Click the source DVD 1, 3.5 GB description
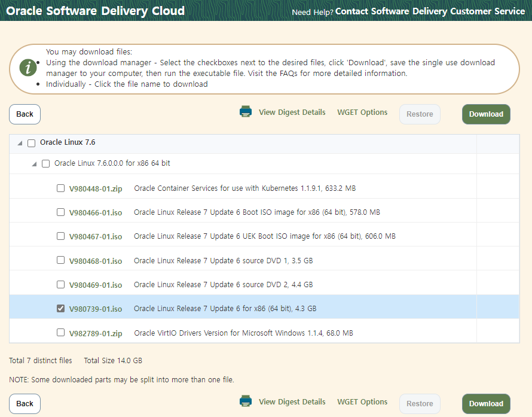 223,261
